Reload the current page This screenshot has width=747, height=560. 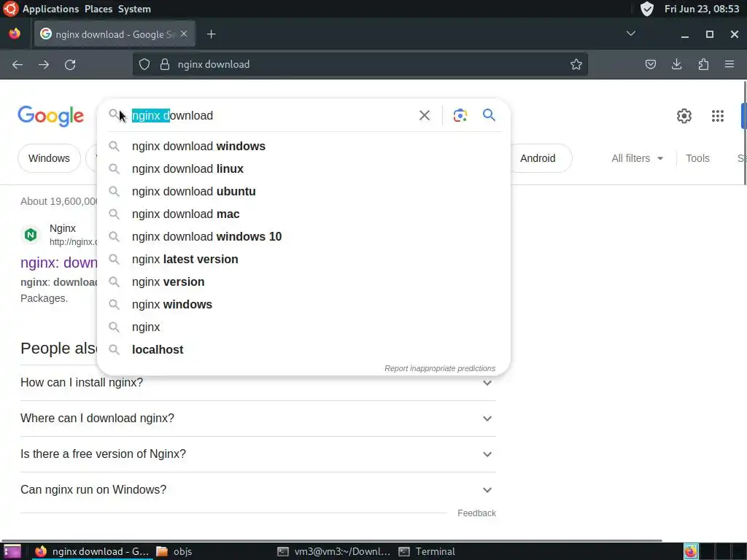70,64
